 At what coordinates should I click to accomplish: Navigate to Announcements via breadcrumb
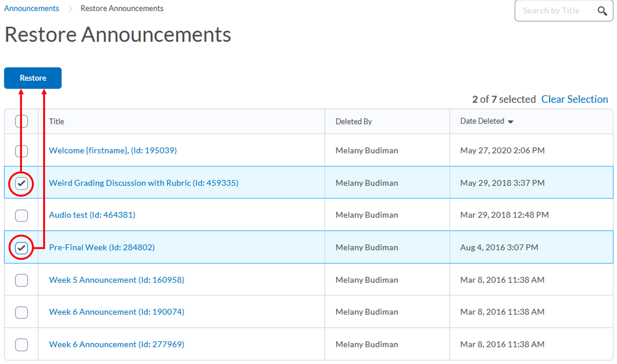point(31,8)
